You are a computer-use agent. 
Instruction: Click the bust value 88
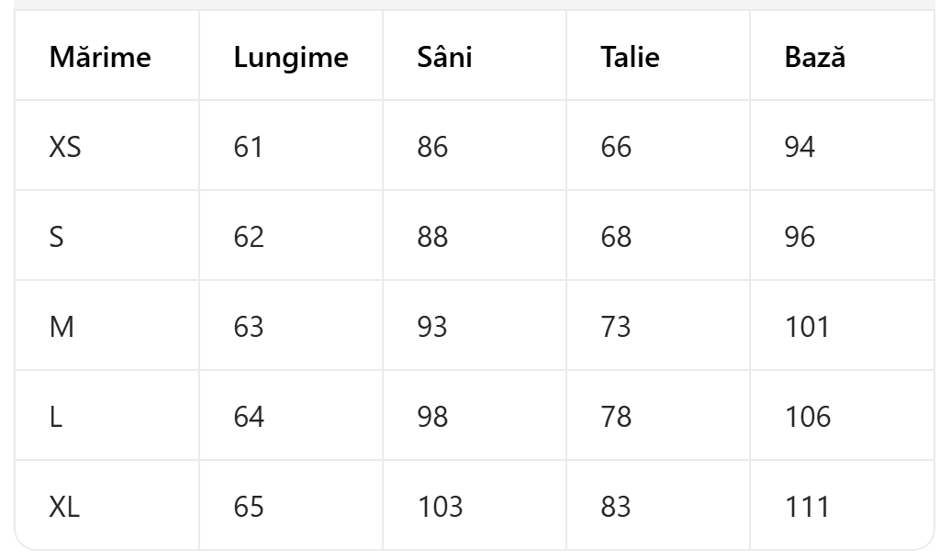point(432,237)
